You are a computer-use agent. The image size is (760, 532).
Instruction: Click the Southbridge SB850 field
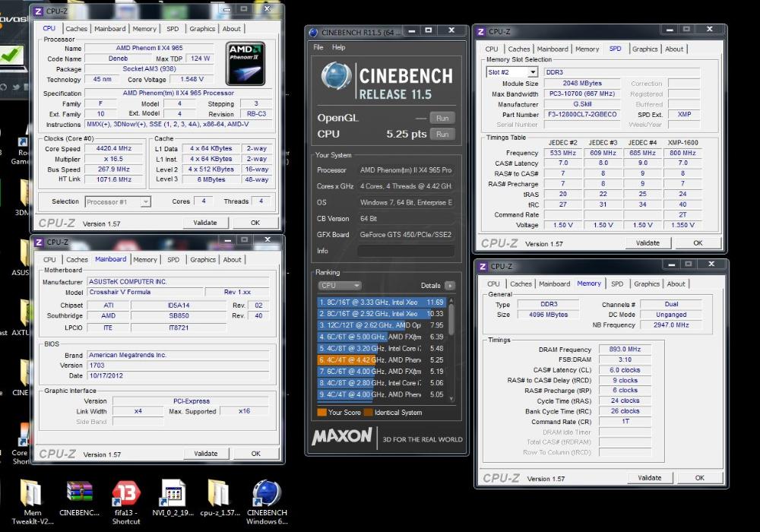179,315
